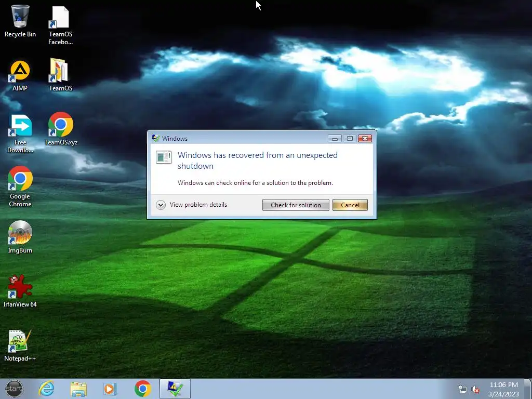Open the network status tray icon
Viewport: 532px width, 399px height.
(x=463, y=389)
